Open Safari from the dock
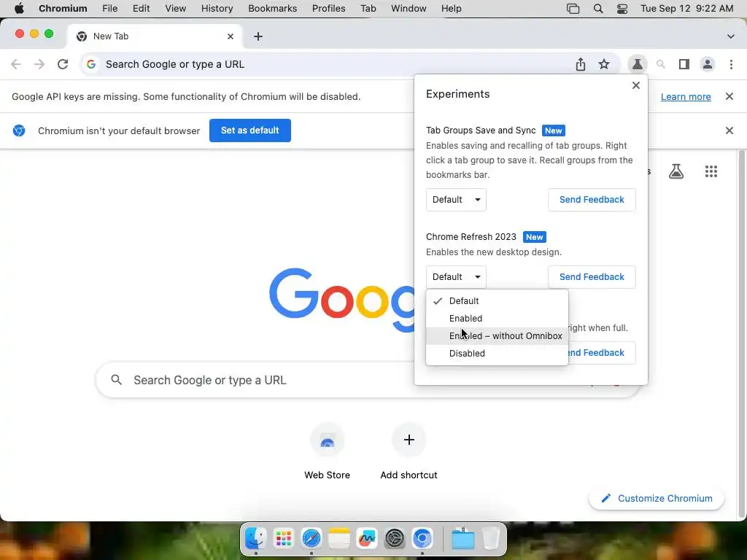The width and height of the screenshot is (747, 560). point(311,539)
